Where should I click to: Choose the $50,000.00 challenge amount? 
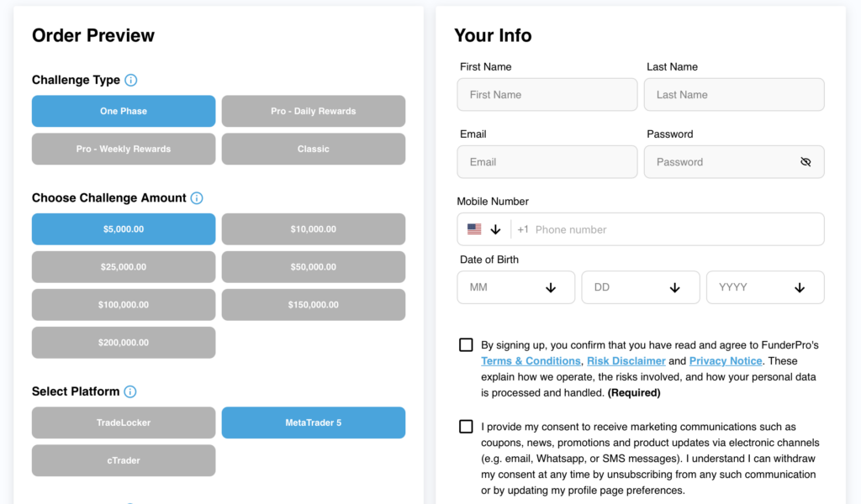(313, 266)
